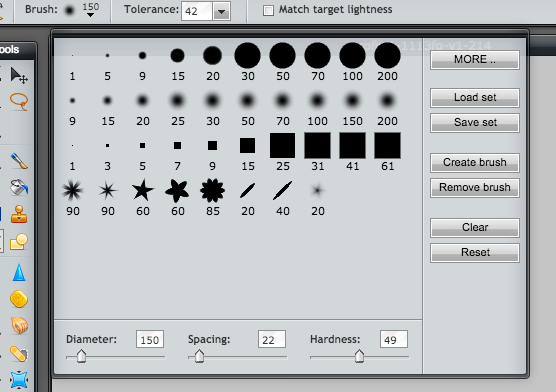
Task: Select the yellow Sponge tool
Action: point(19,299)
